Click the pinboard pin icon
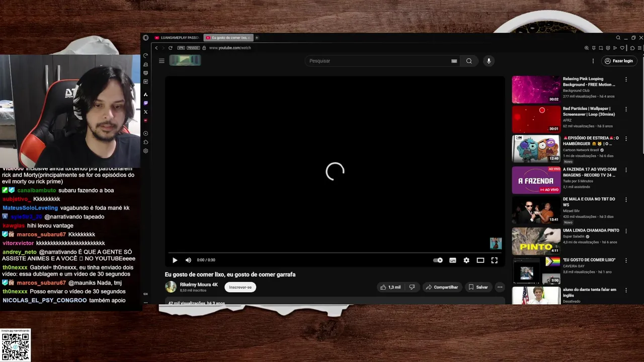The width and height of the screenshot is (644, 362). pos(594,48)
